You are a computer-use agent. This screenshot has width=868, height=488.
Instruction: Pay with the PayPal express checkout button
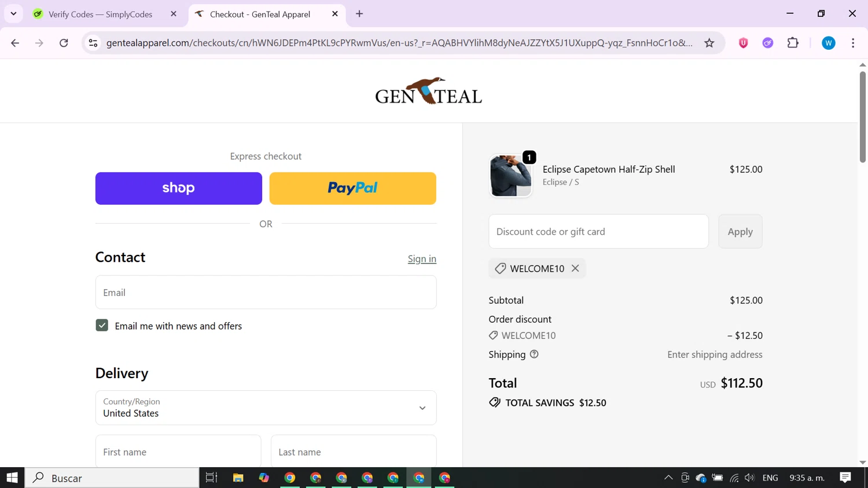tap(352, 188)
